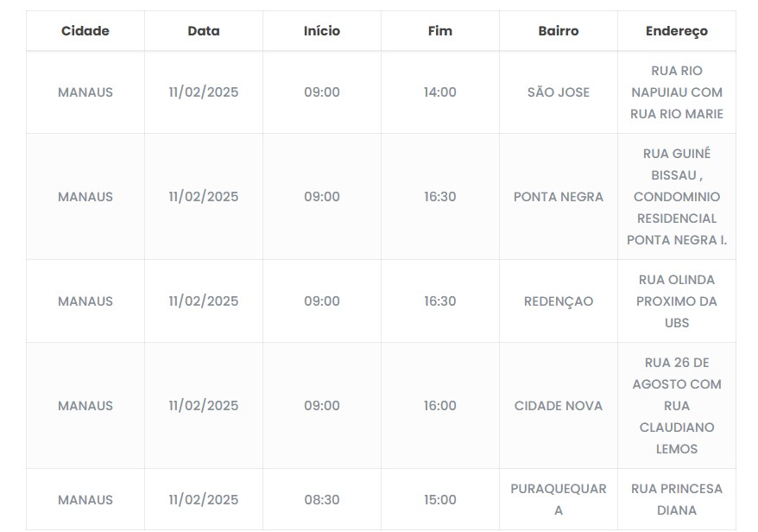Click the 14:00 end time cell
The width and height of the screenshot is (758, 532).
coord(440,92)
